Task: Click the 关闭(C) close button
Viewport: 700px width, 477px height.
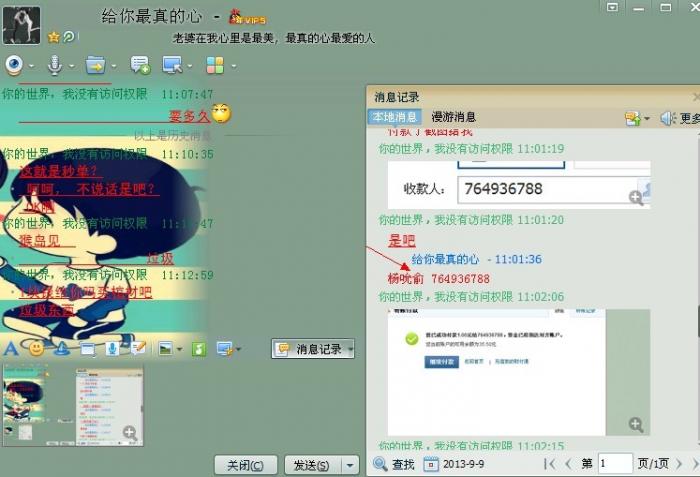Action: click(x=246, y=465)
